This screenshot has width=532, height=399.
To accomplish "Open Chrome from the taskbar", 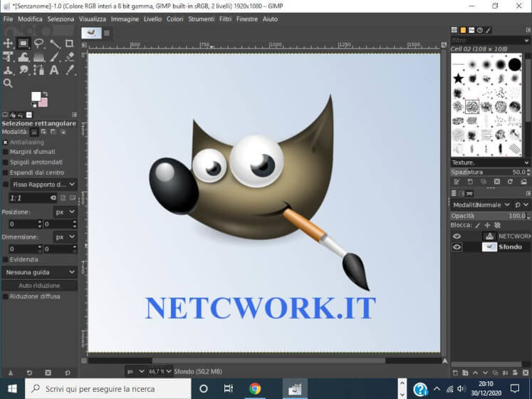I will (x=255, y=388).
